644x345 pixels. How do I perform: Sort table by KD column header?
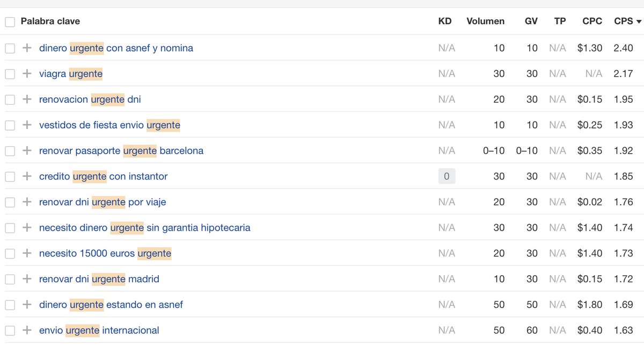tap(445, 21)
